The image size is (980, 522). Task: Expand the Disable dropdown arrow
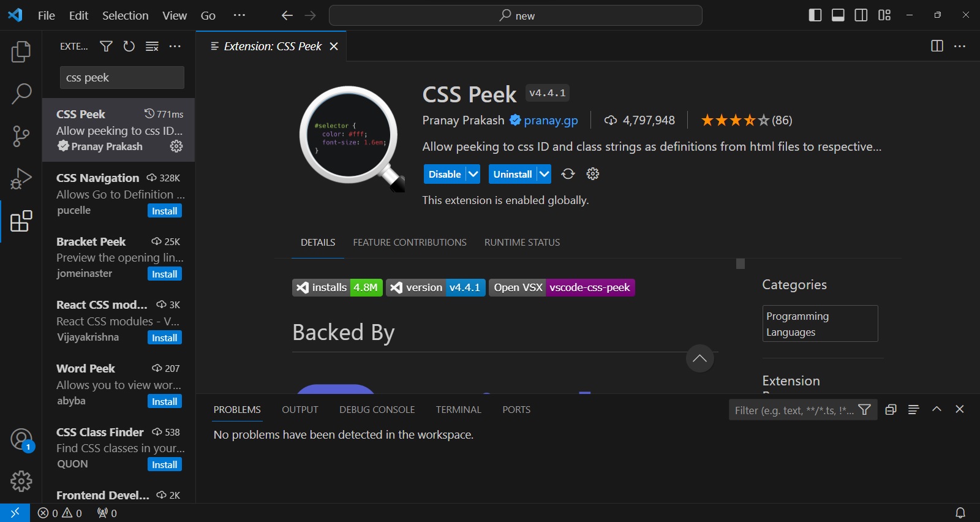(473, 174)
